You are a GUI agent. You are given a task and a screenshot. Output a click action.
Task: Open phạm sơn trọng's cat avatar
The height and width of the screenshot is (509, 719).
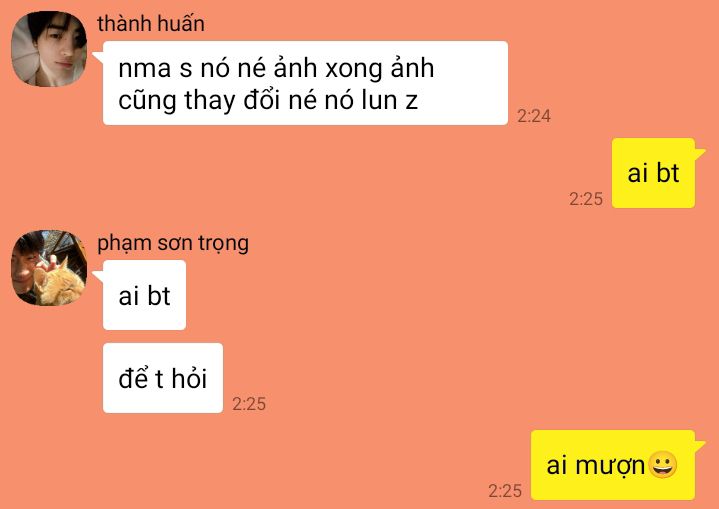[49, 268]
